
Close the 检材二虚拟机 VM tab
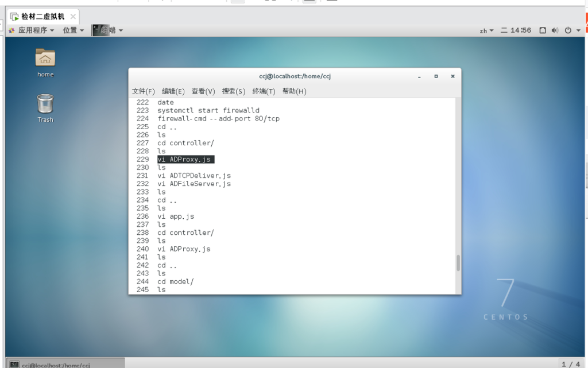click(73, 17)
